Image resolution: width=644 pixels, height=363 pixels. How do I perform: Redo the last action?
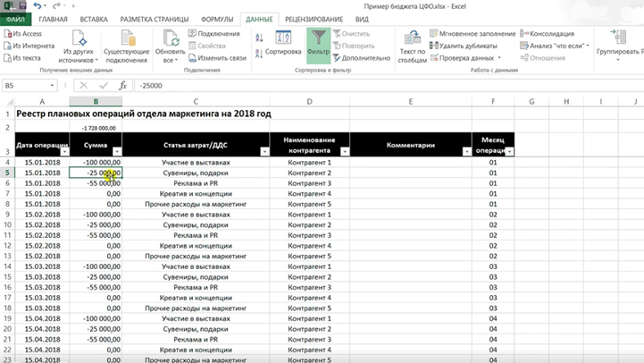point(56,5)
